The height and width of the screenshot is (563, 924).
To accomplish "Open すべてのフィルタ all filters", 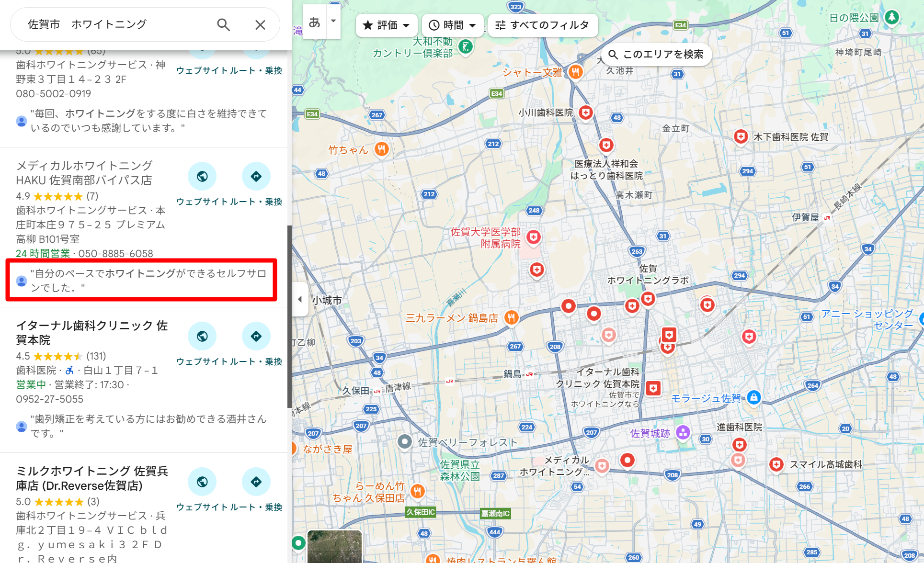I will click(x=543, y=25).
